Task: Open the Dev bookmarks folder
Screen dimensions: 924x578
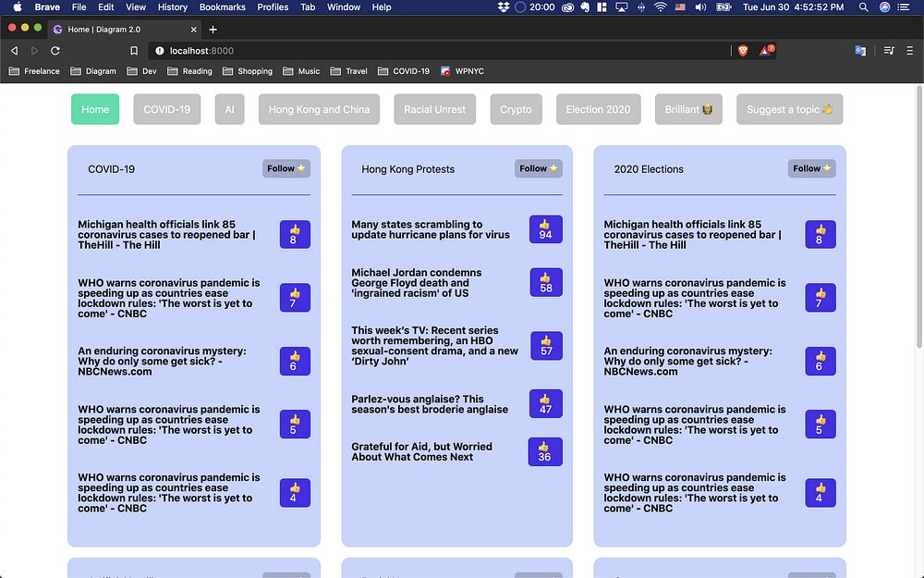Action: tap(142, 71)
